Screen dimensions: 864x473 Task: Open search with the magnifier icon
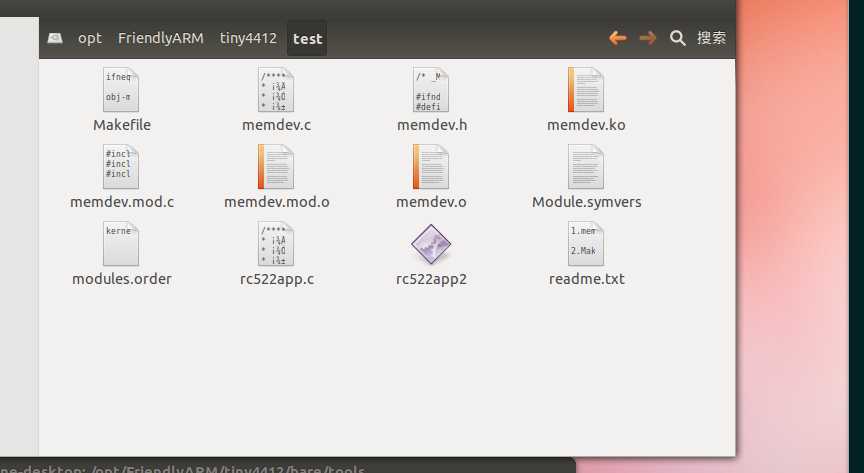[677, 38]
